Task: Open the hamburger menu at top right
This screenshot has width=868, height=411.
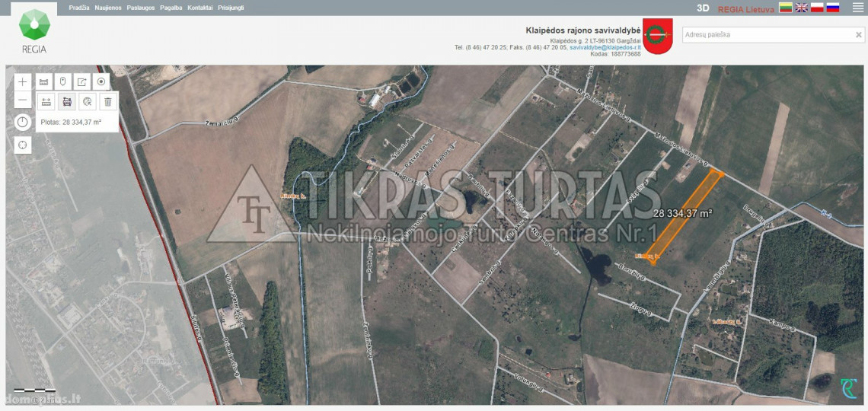Action: click(858, 8)
